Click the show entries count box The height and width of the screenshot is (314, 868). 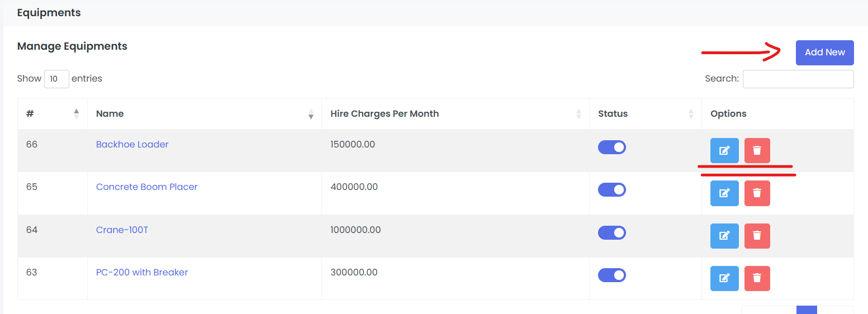coord(56,79)
